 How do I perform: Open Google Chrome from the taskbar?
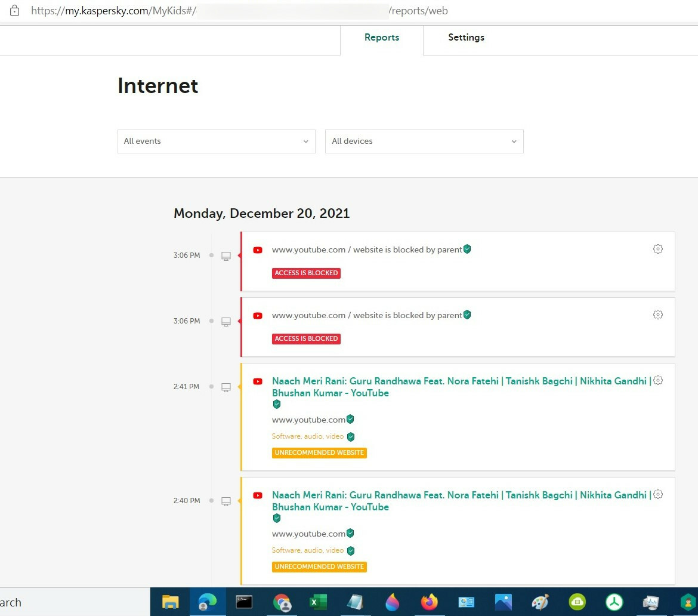click(x=282, y=602)
